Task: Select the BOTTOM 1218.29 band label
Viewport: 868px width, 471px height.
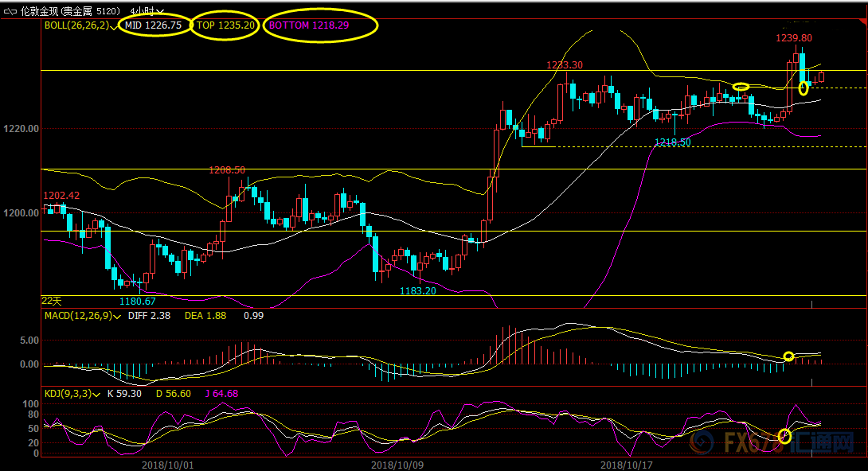Action: point(320,25)
